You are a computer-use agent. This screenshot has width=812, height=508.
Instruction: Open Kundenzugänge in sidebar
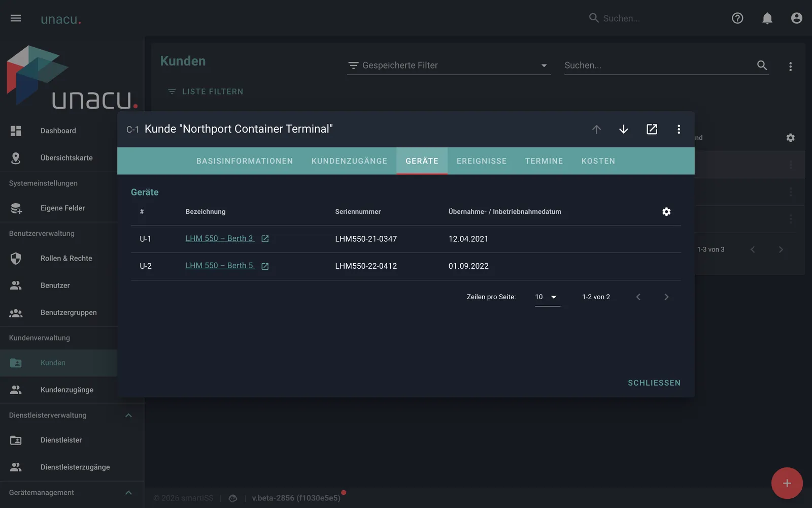[58, 390]
